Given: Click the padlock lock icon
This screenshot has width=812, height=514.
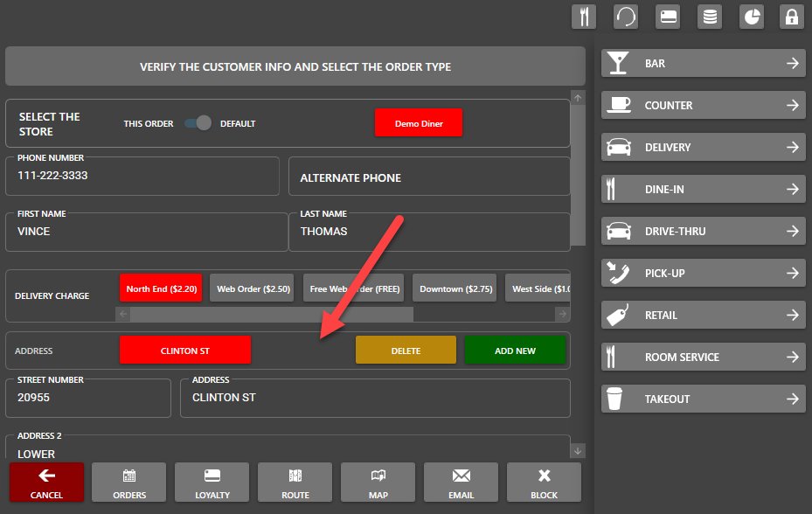Looking at the screenshot, I should [792, 17].
